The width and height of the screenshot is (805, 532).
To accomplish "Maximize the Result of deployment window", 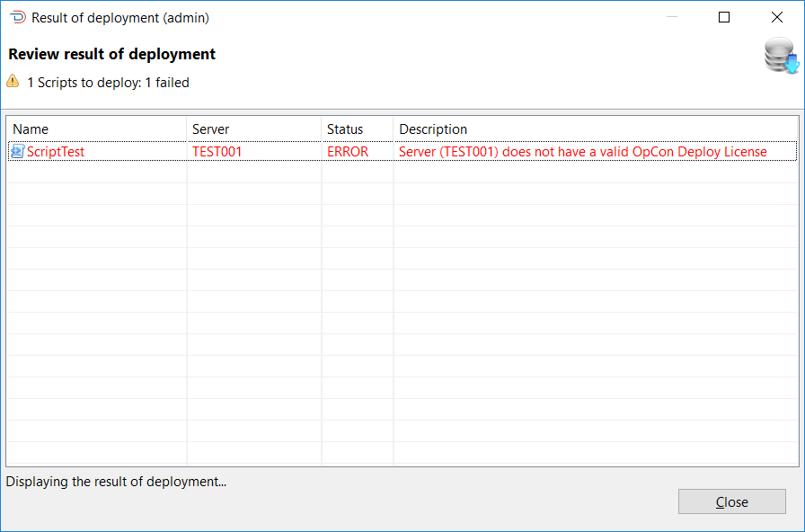I will 724,17.
